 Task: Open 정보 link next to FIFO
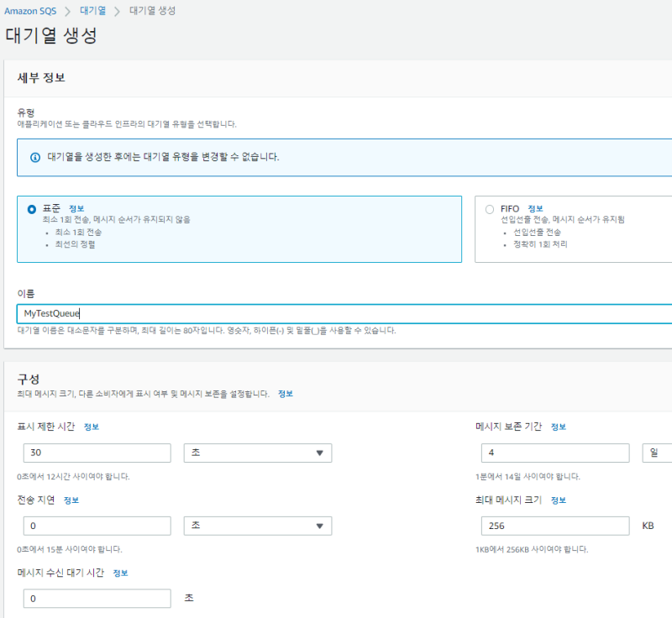coord(535,208)
